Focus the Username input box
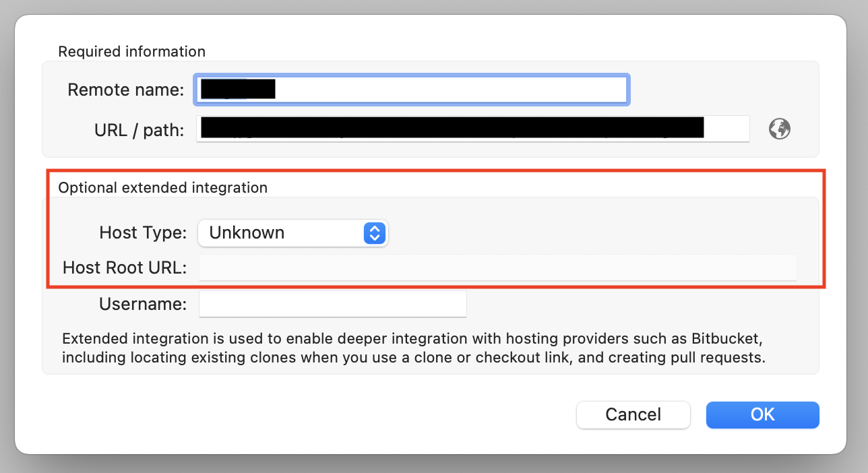The image size is (868, 473). coord(332,304)
